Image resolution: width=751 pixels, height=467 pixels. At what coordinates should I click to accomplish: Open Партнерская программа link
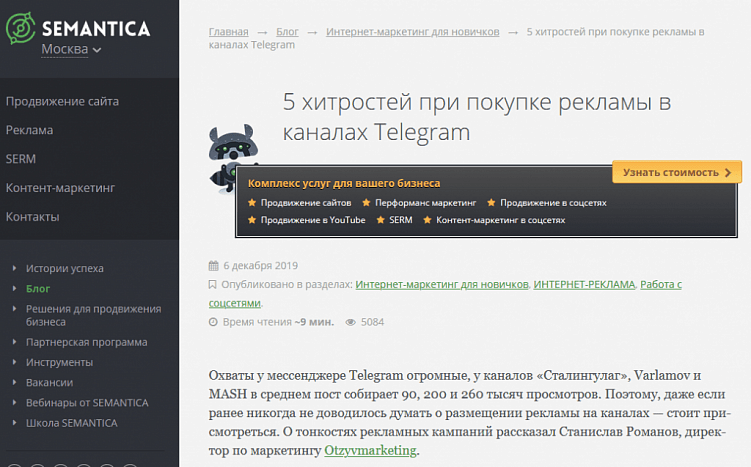(87, 342)
